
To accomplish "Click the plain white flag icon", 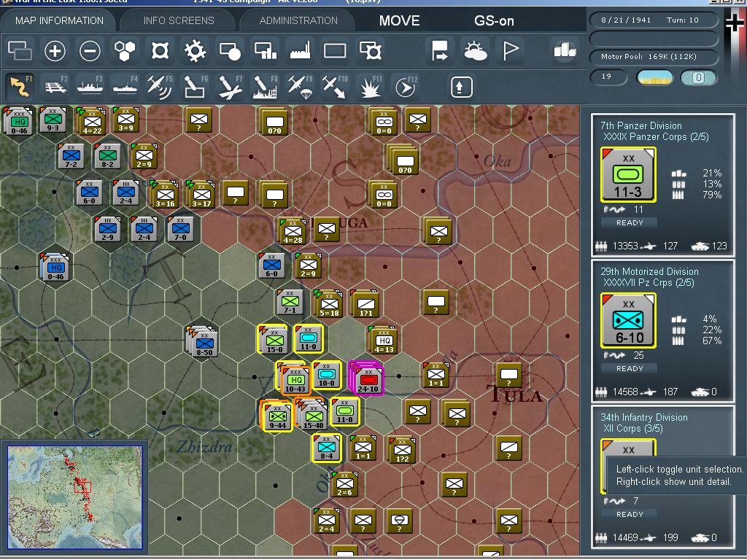I will (510, 51).
